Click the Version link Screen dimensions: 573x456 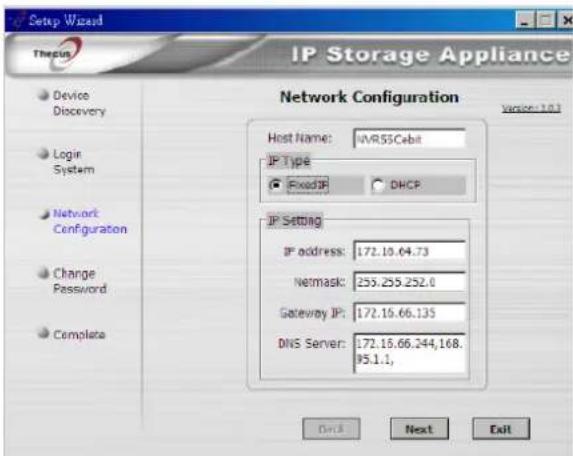[531, 108]
